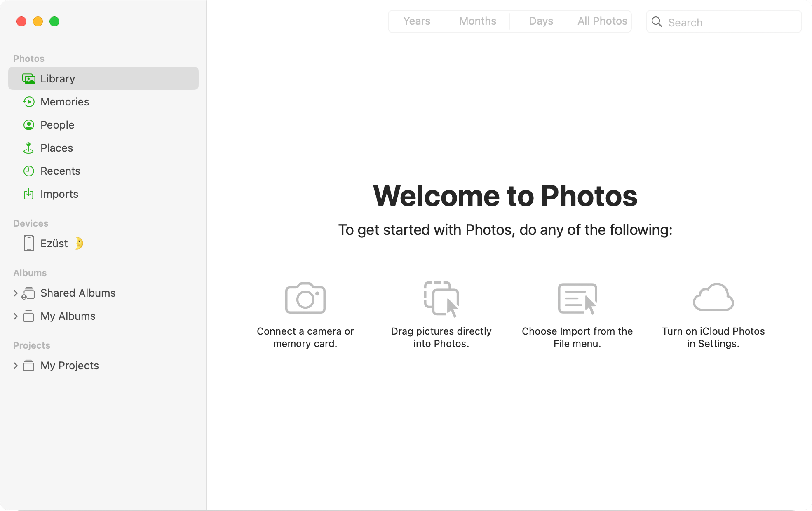Expand the My Albums chevron

[15, 316]
